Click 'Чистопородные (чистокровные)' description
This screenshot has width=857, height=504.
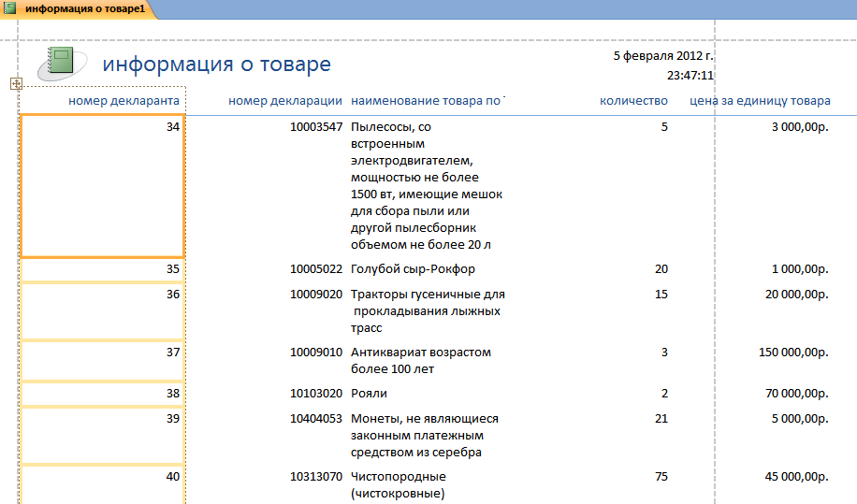click(x=399, y=485)
